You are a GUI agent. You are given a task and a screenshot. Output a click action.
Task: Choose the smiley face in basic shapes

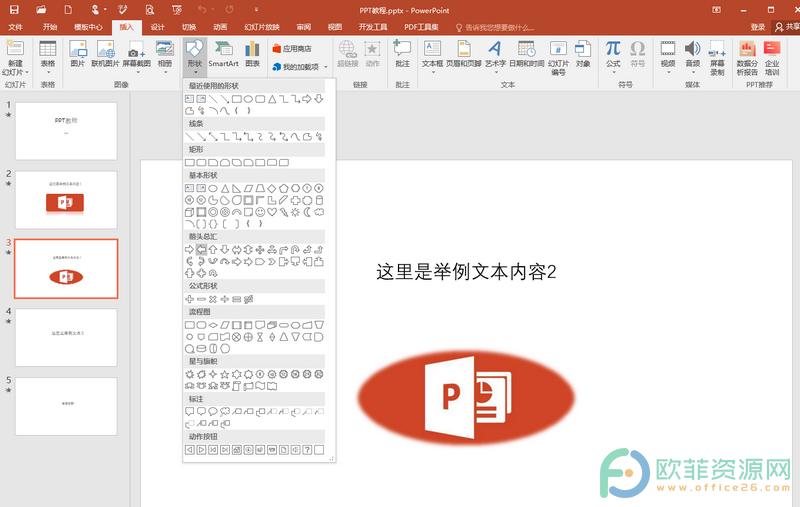pos(260,212)
